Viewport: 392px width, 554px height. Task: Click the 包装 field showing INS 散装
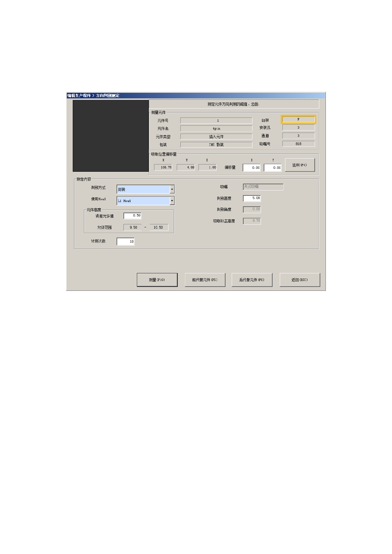[x=216, y=144]
